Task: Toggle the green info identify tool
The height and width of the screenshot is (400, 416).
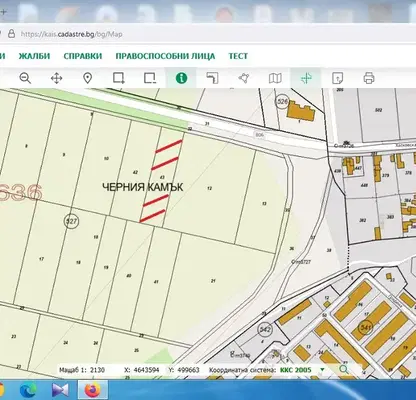Action: 181,78
